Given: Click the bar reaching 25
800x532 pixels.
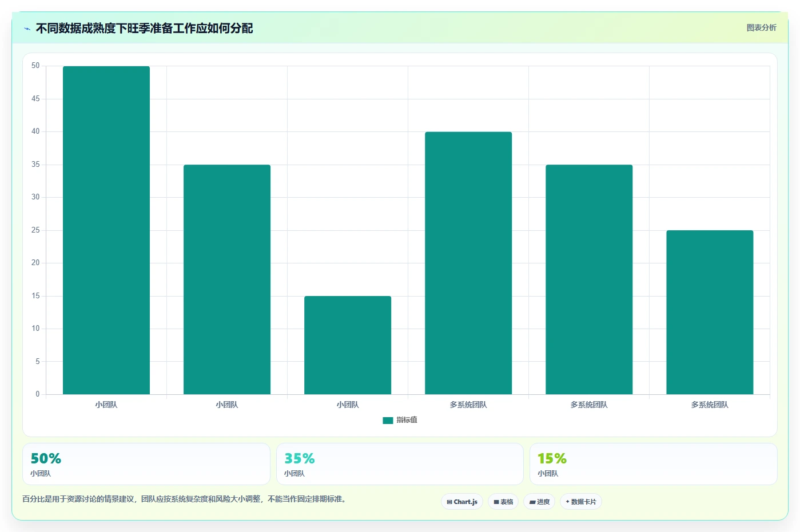Looking at the screenshot, I should pyautogui.click(x=710, y=312).
